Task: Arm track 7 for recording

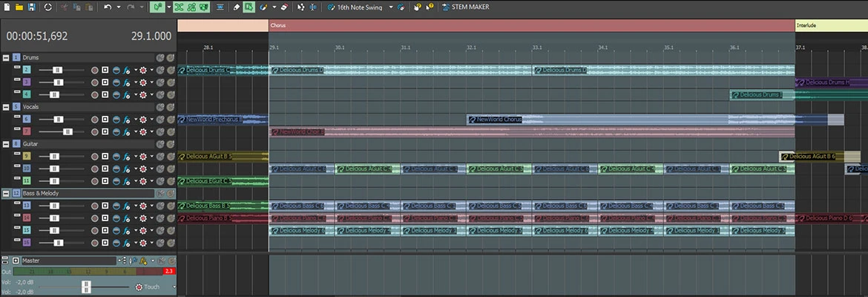Action: tap(94, 131)
